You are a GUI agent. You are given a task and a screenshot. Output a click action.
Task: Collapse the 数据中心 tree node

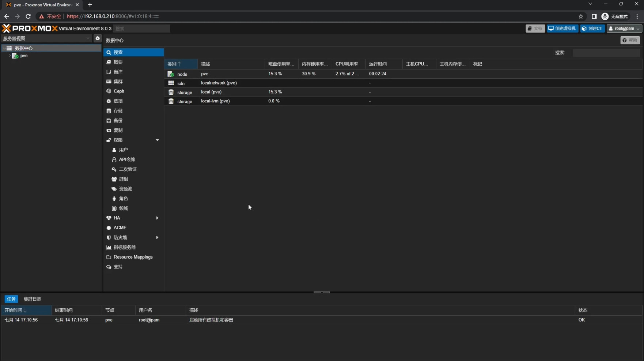tap(4, 48)
